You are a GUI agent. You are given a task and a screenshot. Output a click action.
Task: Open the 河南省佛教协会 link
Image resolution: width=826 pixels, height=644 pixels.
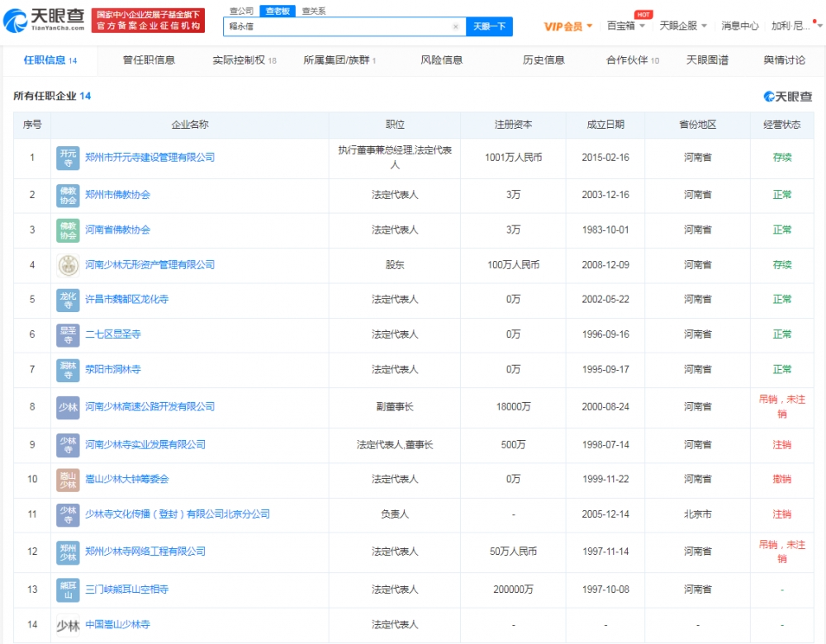tap(117, 230)
